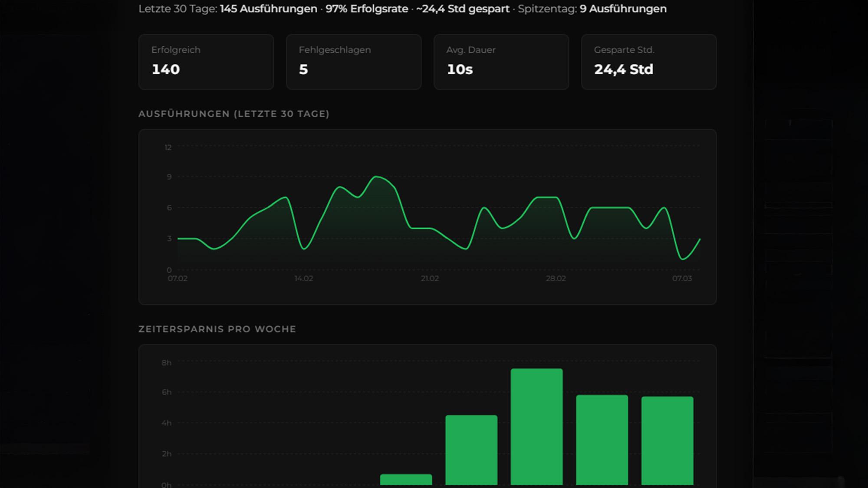
Task: Click the shortest green bar in the weekly chart
Action: (x=406, y=479)
